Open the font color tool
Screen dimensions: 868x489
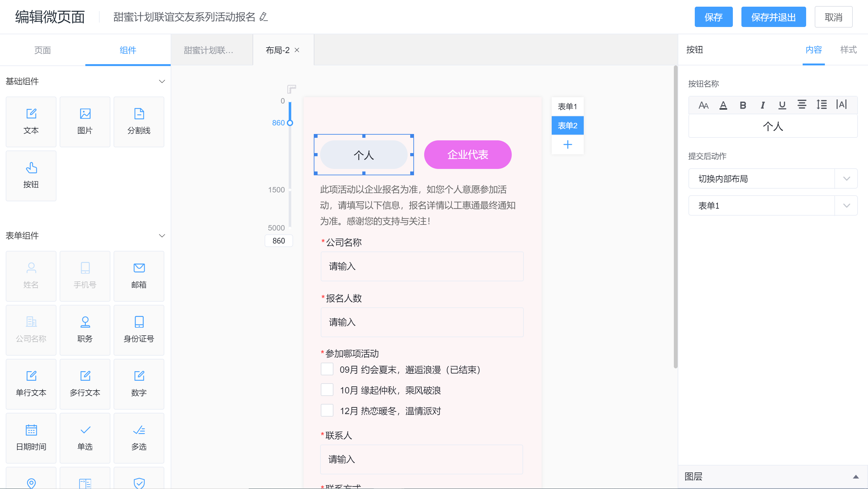tap(723, 105)
